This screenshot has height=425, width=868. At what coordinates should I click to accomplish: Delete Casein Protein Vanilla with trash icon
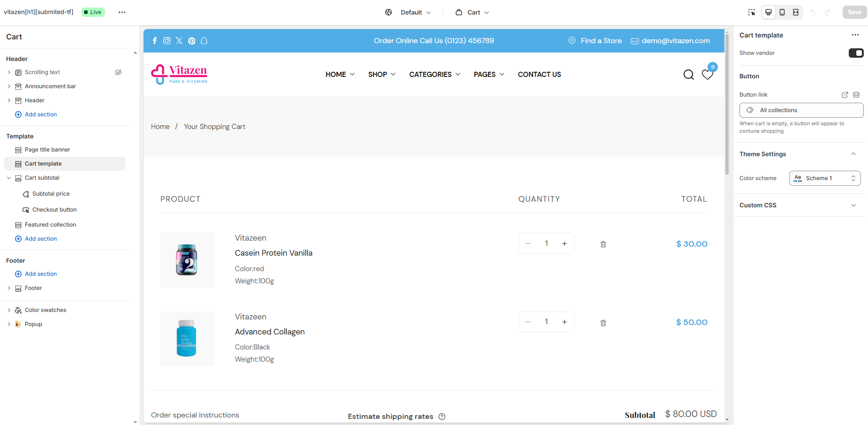coord(603,244)
